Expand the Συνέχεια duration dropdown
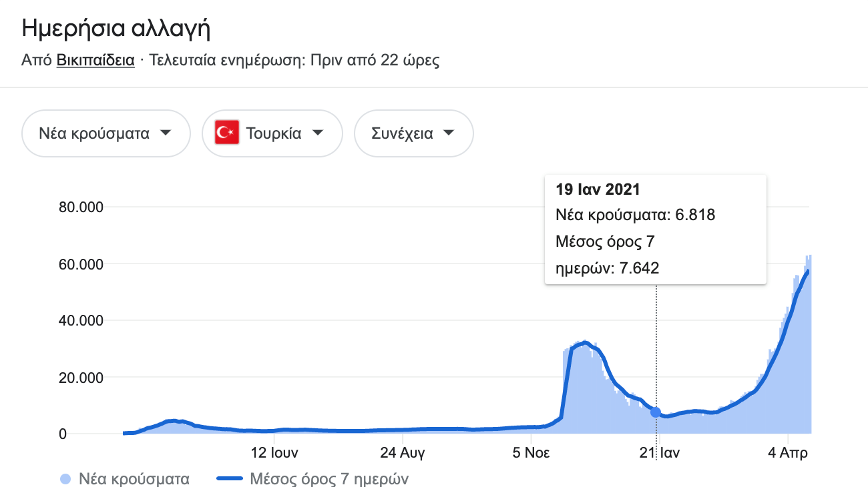 pos(449,133)
